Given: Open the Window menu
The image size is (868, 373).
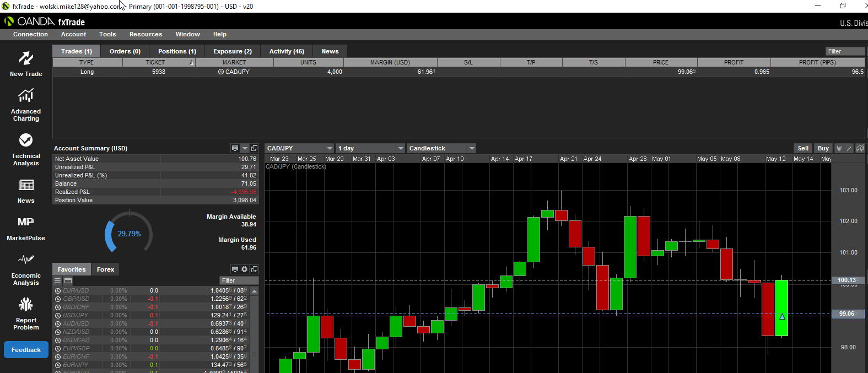Looking at the screenshot, I should point(187,34).
